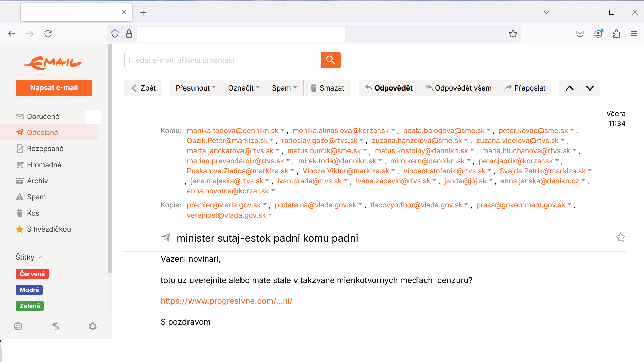Go to the next email with the down arrow

point(590,88)
